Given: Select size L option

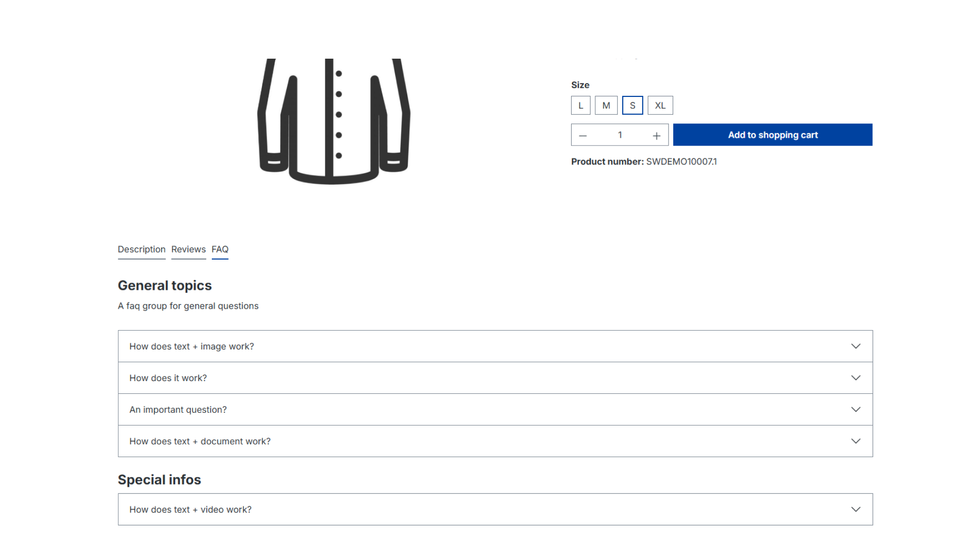Looking at the screenshot, I should 581,106.
